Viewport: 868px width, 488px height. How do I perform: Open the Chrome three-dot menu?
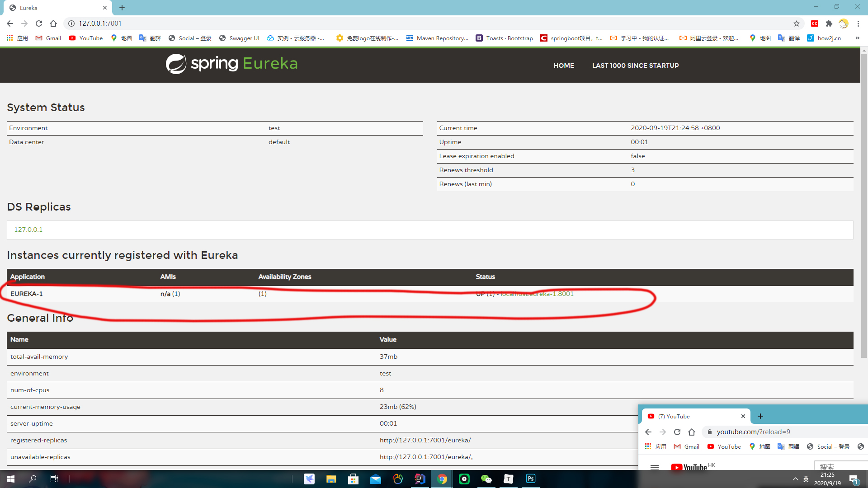858,23
